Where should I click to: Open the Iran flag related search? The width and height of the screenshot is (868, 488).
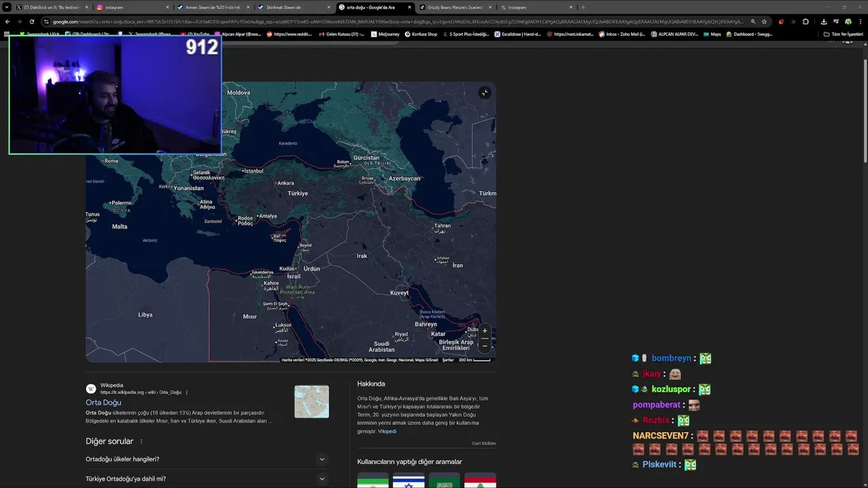373,480
